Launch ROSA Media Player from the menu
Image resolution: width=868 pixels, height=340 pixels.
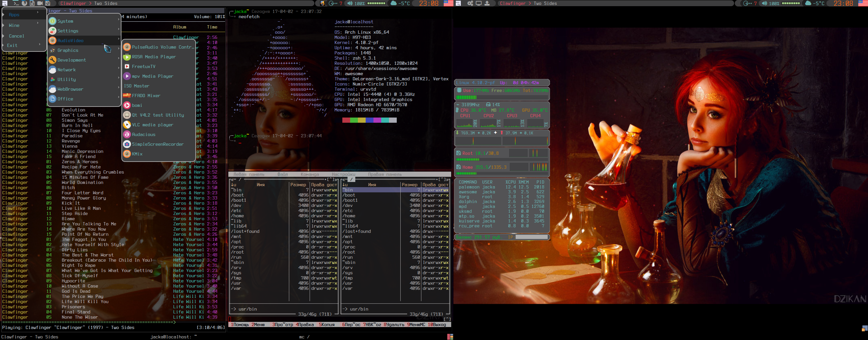click(x=159, y=57)
